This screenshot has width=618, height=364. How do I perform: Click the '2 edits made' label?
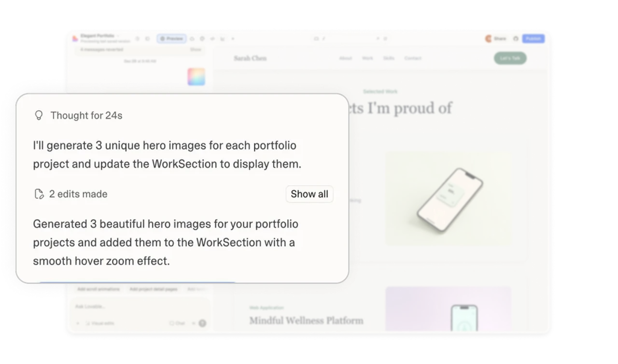click(x=78, y=194)
